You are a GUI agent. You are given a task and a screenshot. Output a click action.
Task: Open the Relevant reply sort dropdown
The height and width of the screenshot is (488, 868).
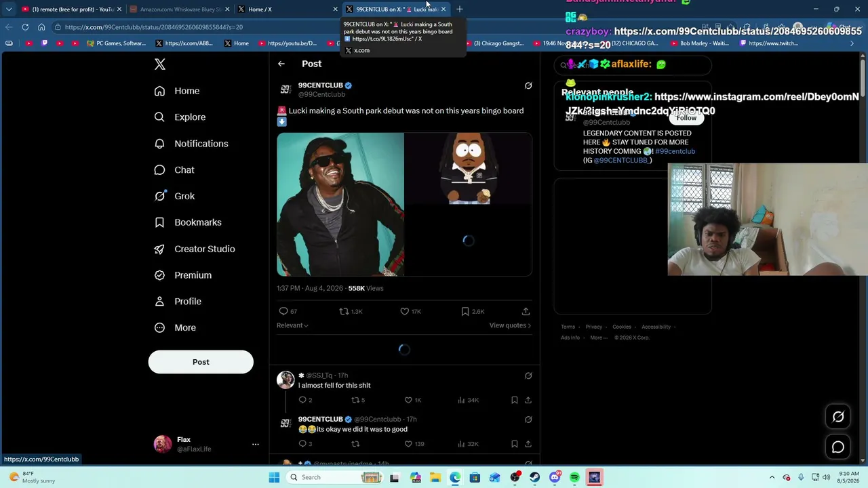point(292,325)
